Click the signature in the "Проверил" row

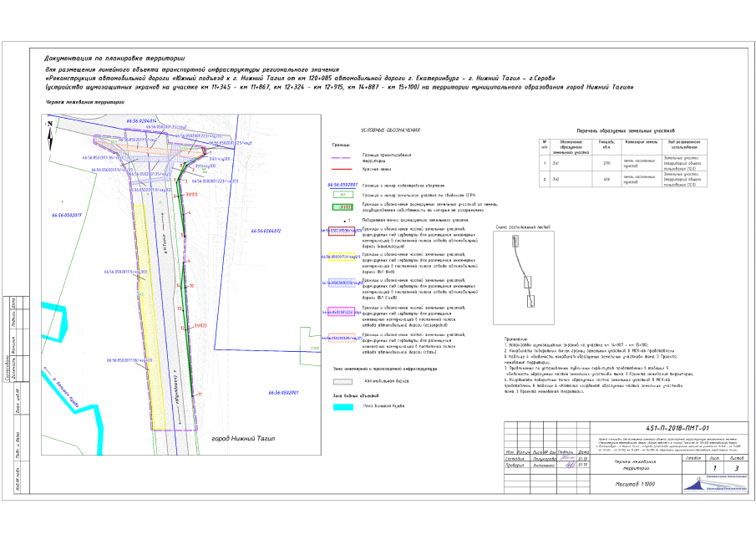(x=570, y=465)
